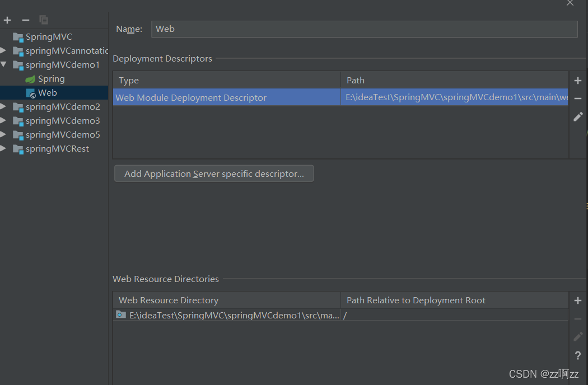The height and width of the screenshot is (385, 588).
Task: Expand the springMVCRest module node
Action: click(x=3, y=148)
